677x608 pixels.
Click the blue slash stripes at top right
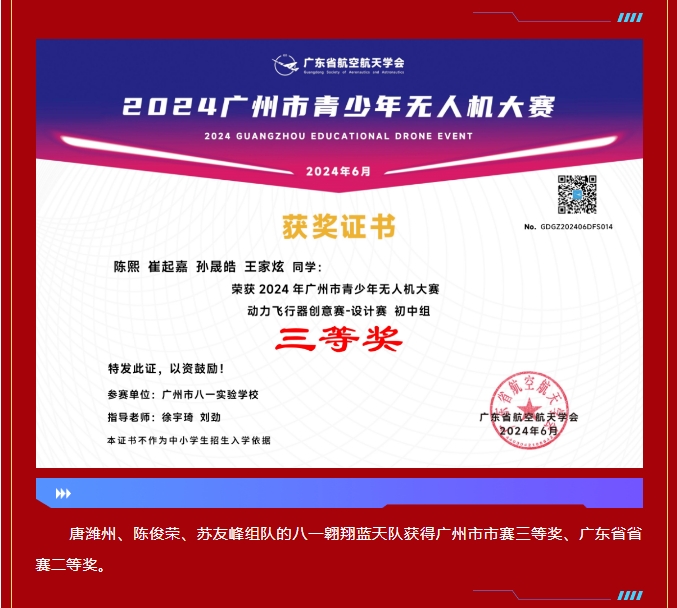[x=629, y=17]
